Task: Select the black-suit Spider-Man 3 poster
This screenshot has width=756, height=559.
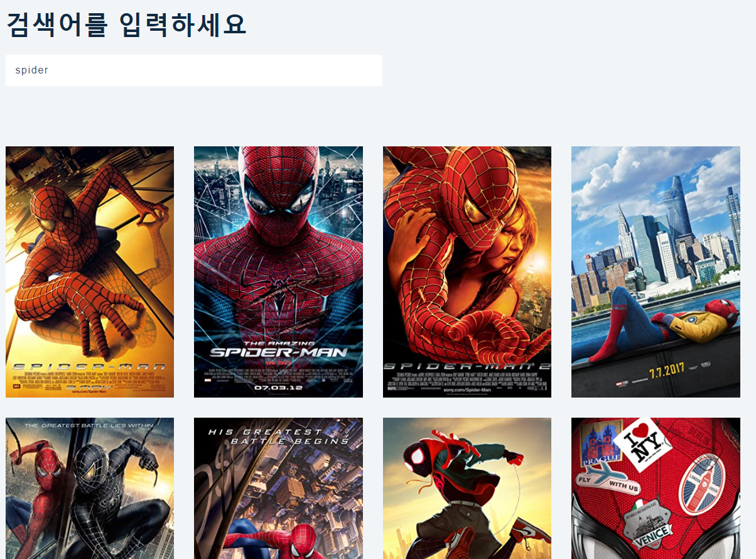Action: pos(90,488)
